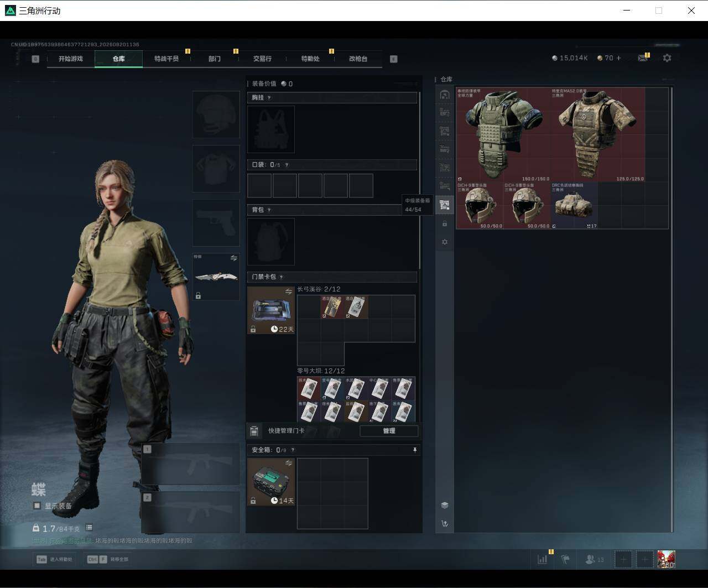Image resolution: width=708 pixels, height=588 pixels.
Task: Click the empty body armor equipment slot
Action: pos(216,169)
